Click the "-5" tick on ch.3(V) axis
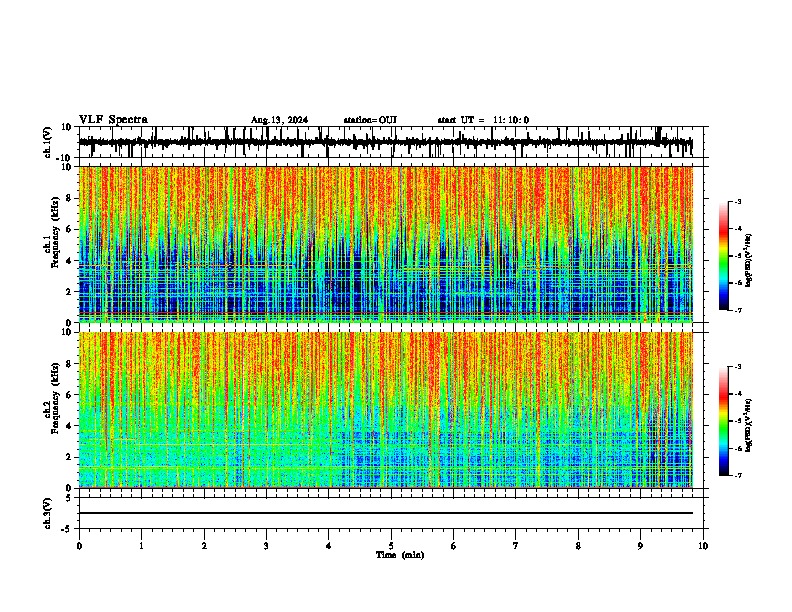 68,529
